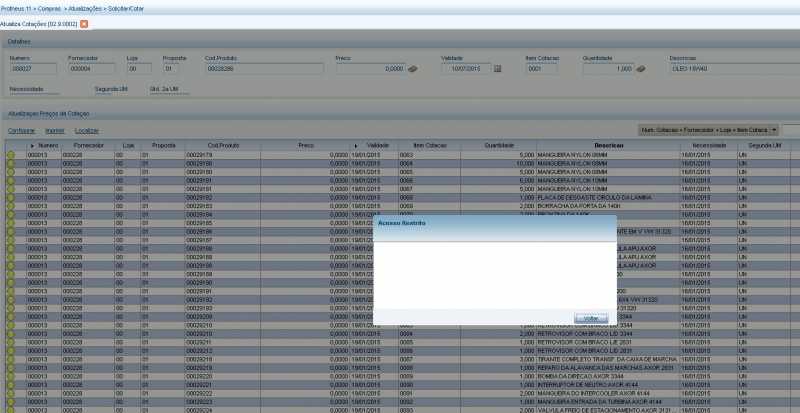Click status circle of MANGUEIRA ENTRADA DA TURBINA row
The width and height of the screenshot is (800, 413).
(11, 402)
